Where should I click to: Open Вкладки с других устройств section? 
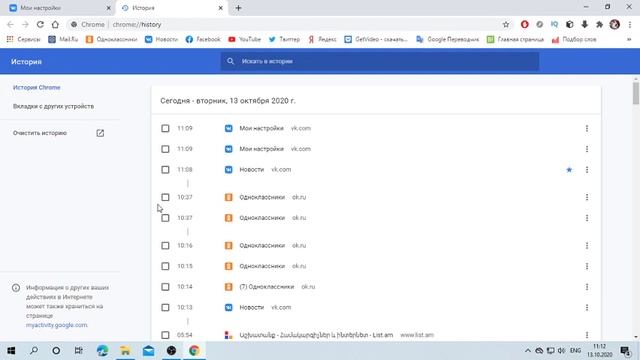tap(53, 106)
